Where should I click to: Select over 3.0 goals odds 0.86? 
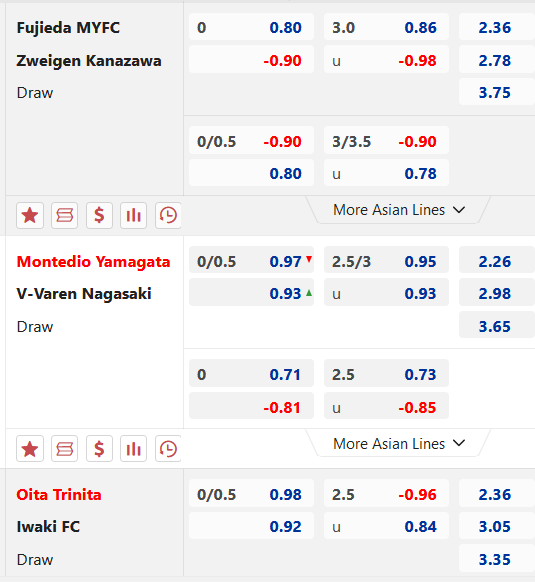tap(386, 27)
